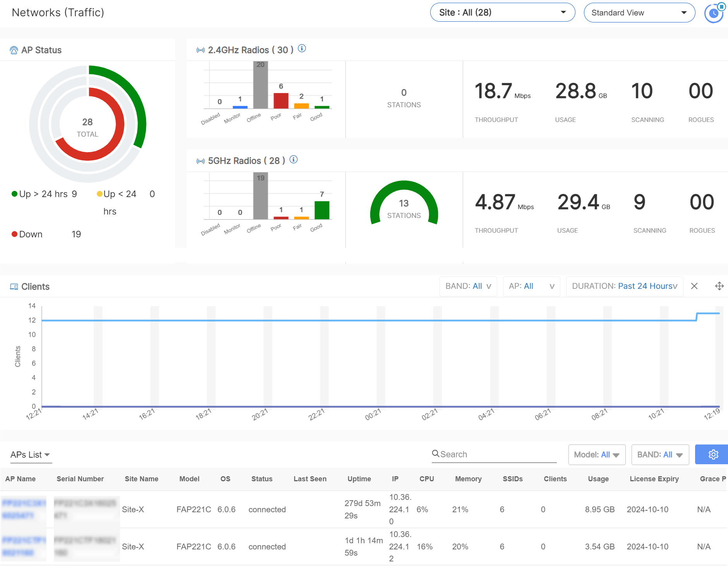Change DURATION Past 24 Hours filter
The image size is (728, 568).
pyautogui.click(x=625, y=286)
